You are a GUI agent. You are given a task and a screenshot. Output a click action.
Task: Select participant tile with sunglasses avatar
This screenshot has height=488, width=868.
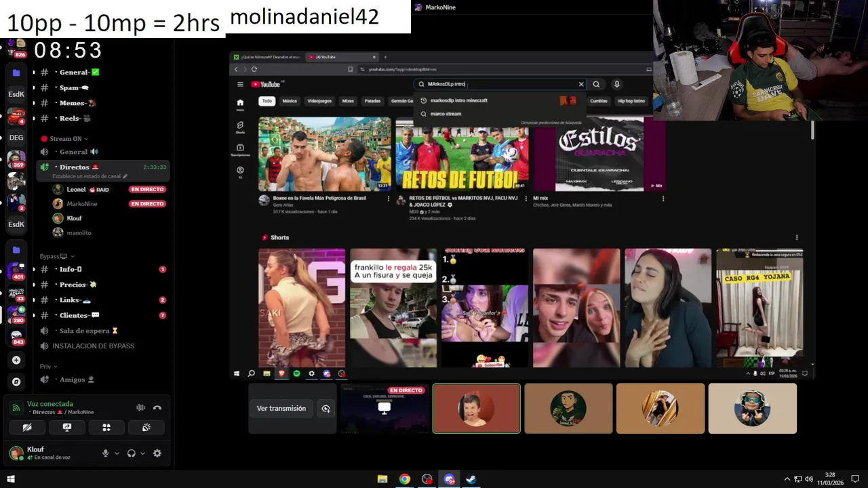pos(753,409)
